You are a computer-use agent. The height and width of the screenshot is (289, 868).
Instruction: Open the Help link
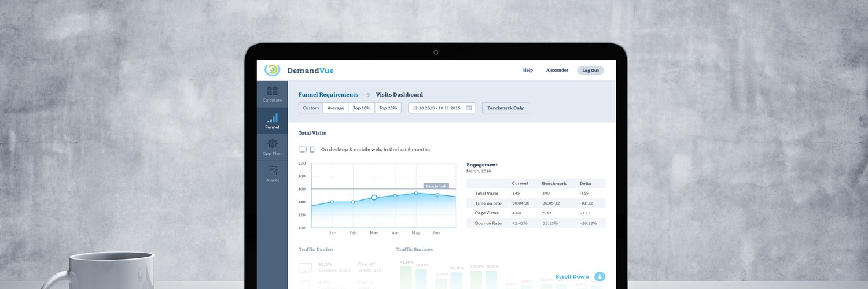(528, 70)
